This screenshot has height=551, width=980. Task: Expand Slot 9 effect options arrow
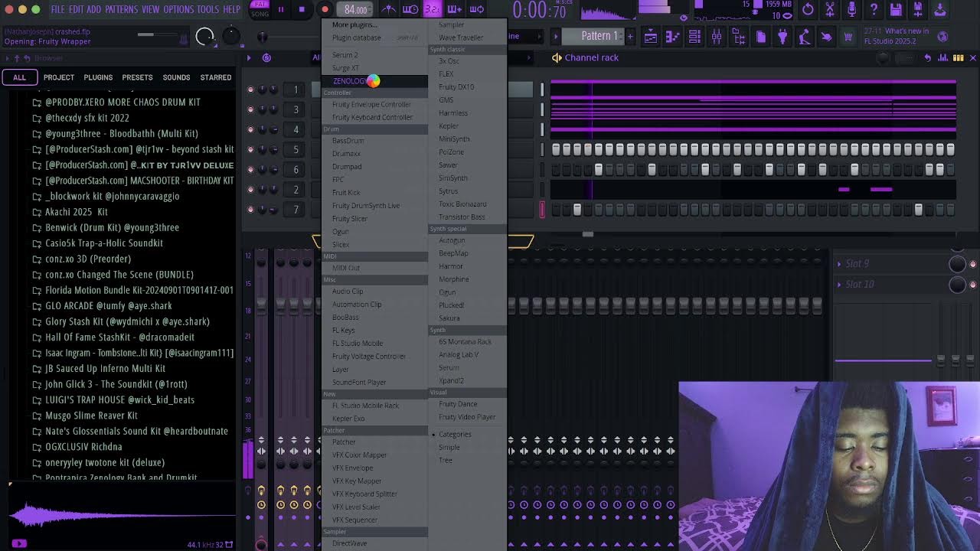839,264
